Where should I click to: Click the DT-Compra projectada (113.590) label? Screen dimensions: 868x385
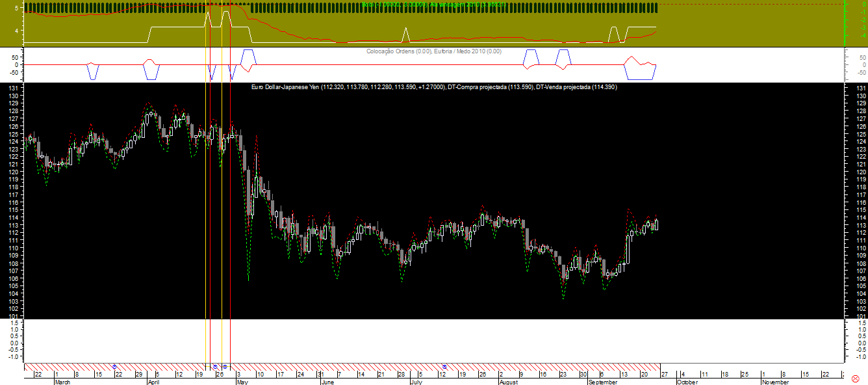pos(491,86)
